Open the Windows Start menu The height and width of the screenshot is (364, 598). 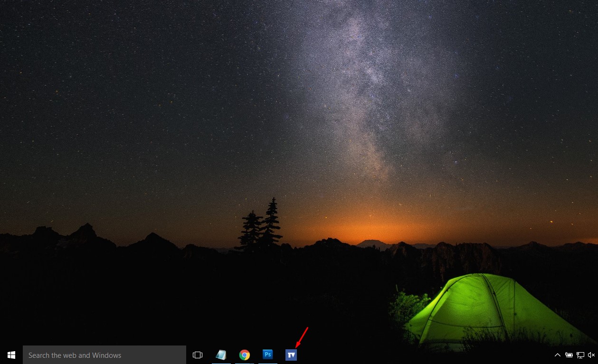click(x=11, y=355)
